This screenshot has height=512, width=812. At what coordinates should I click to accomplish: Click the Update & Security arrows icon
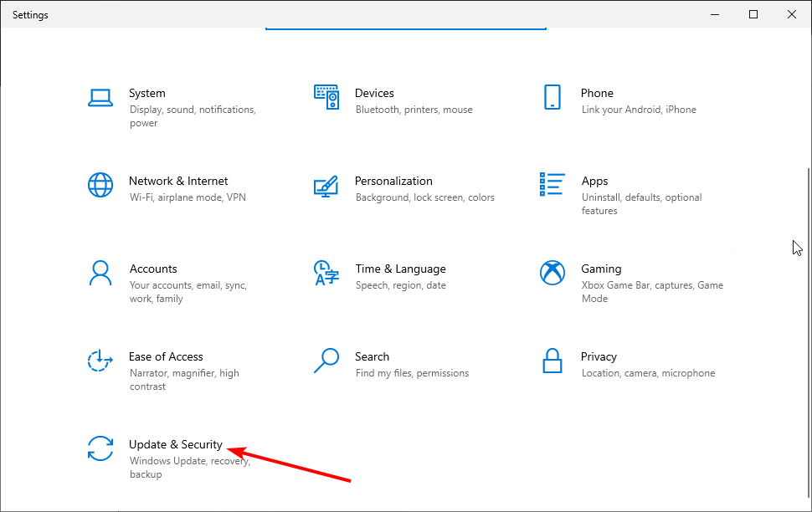pos(100,448)
